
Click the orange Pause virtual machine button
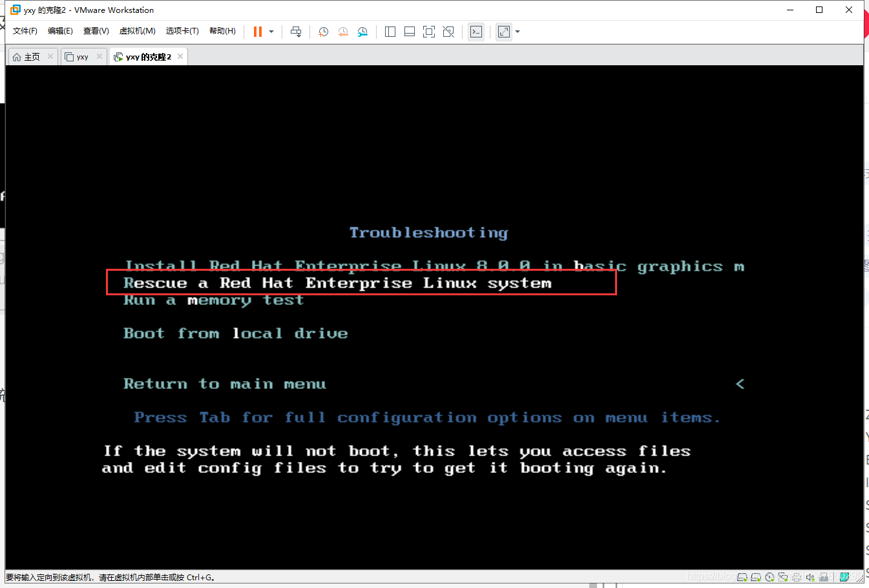click(x=258, y=32)
